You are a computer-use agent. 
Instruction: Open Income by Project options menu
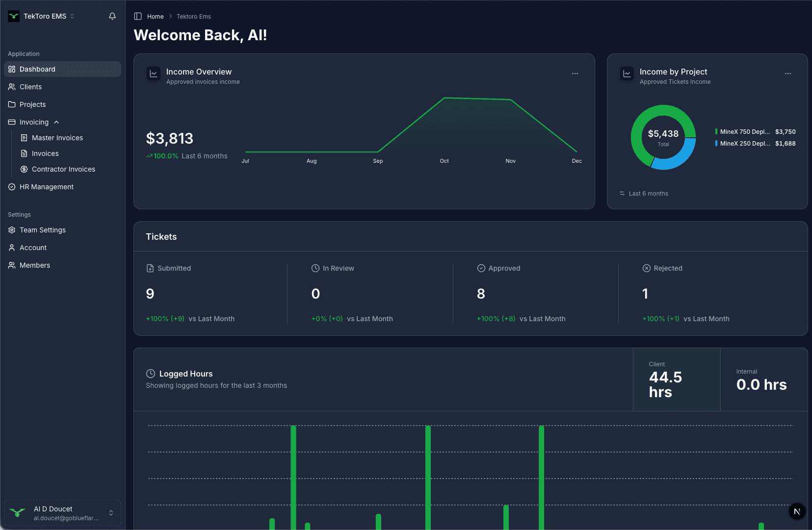pos(788,74)
